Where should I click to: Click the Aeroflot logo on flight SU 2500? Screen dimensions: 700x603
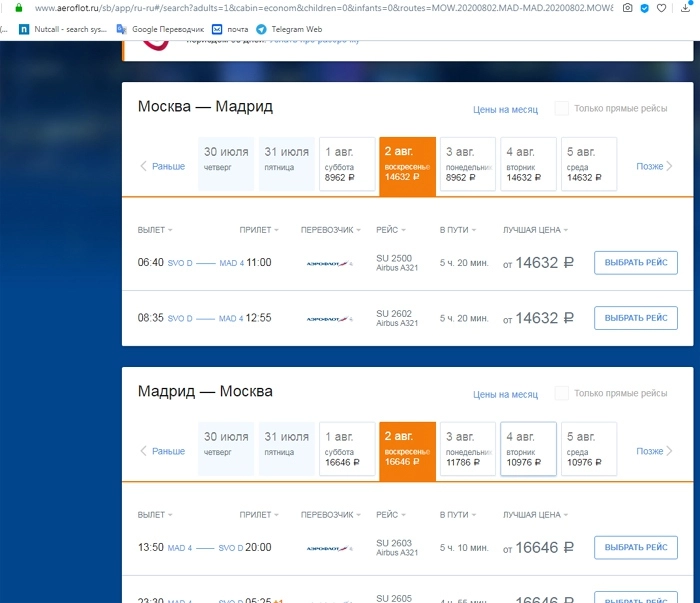[329, 263]
